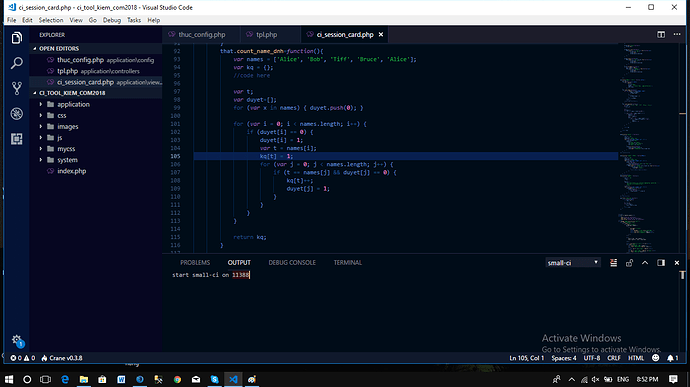Open the Edit menu

click(x=27, y=20)
